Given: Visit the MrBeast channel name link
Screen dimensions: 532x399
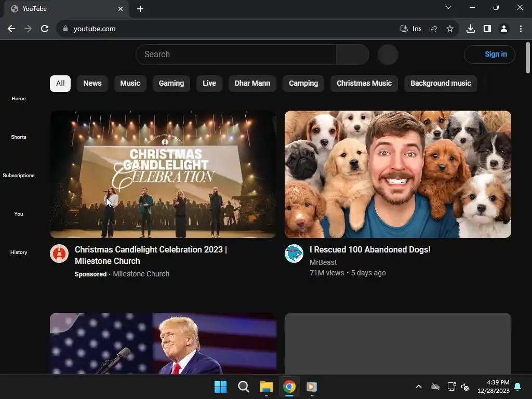Looking at the screenshot, I should pos(323,262).
